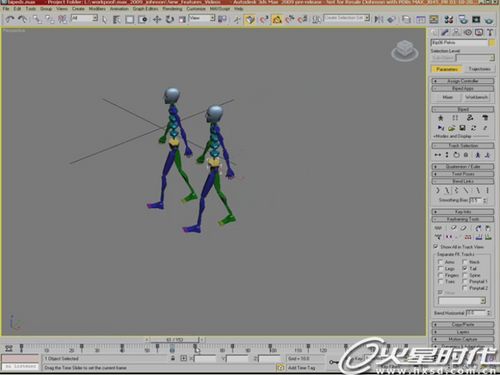Image resolution: width=500 pixels, height=375 pixels.
Task: Open the selection filter All dropdown
Action: pyautogui.click(x=85, y=18)
